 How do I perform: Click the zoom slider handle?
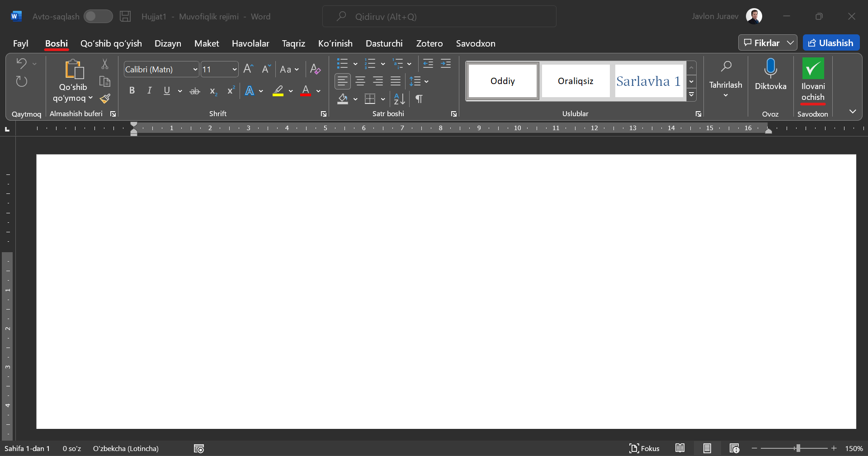click(798, 448)
